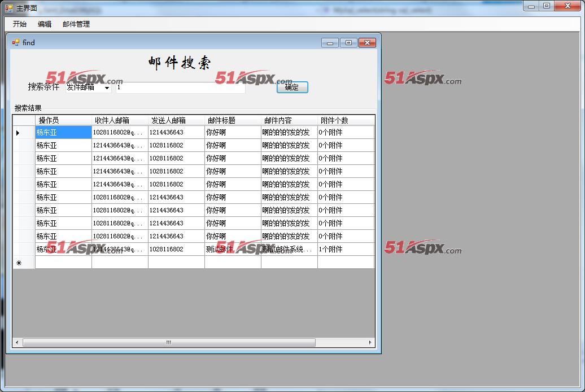Click the horizontal scrollbar left arrow
The width and height of the screenshot is (585, 392).
[x=17, y=342]
